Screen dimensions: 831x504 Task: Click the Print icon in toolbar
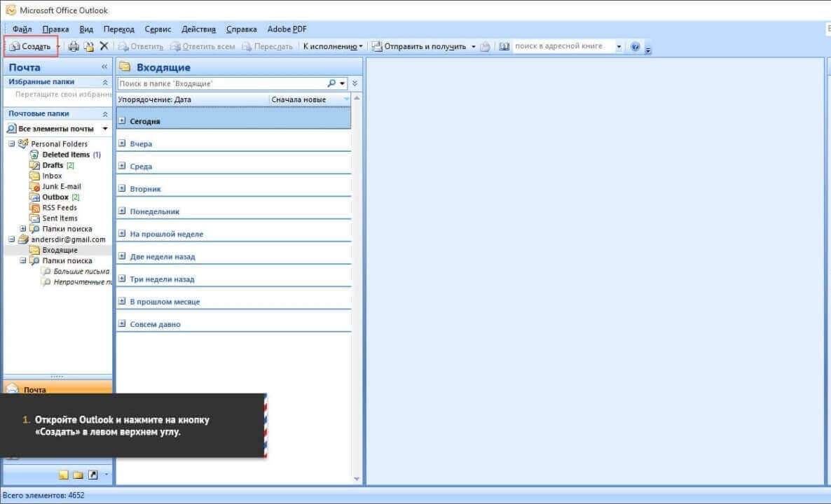74,47
